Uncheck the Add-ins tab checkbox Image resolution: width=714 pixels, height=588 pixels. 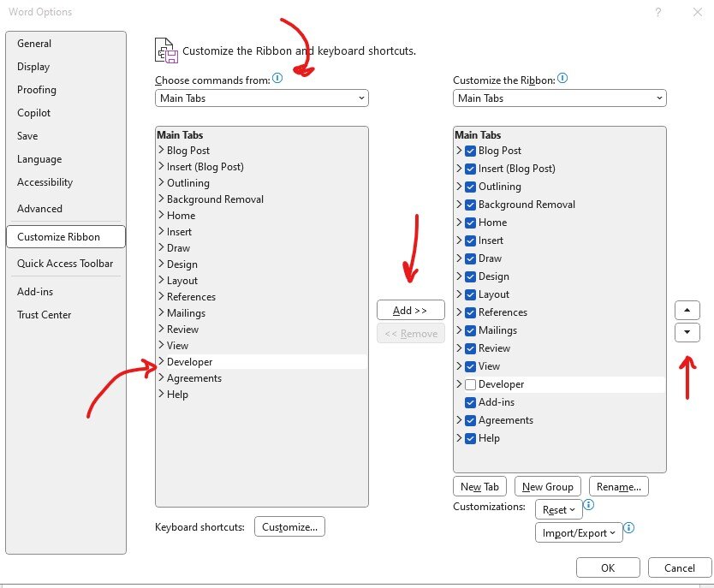(470, 402)
